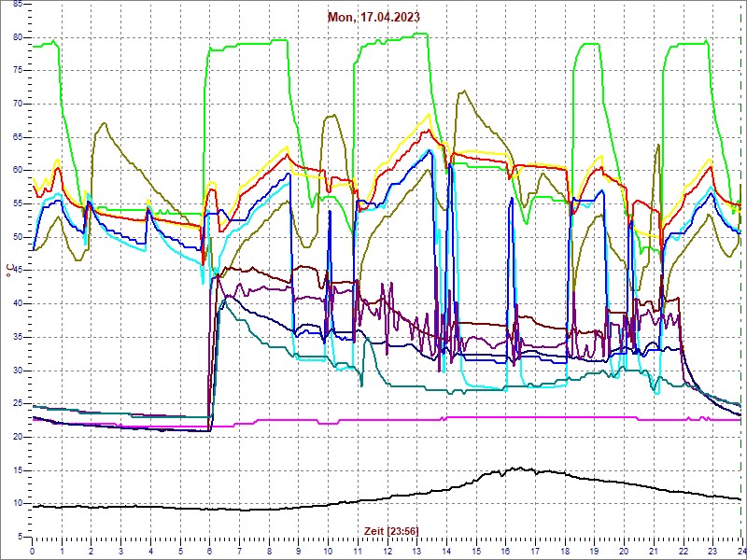The width and height of the screenshot is (747, 560).
Task: Select the 80 temperature axis label
Action: 17,37
